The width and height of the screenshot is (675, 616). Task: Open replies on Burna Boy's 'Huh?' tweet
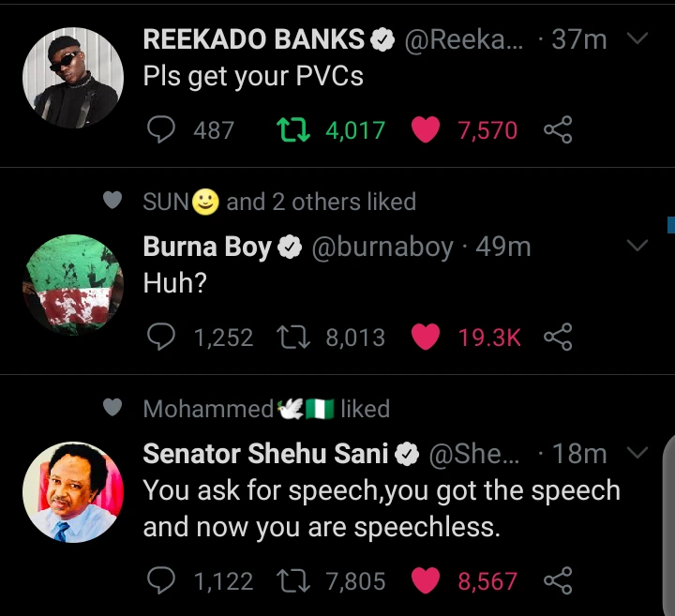click(162, 337)
